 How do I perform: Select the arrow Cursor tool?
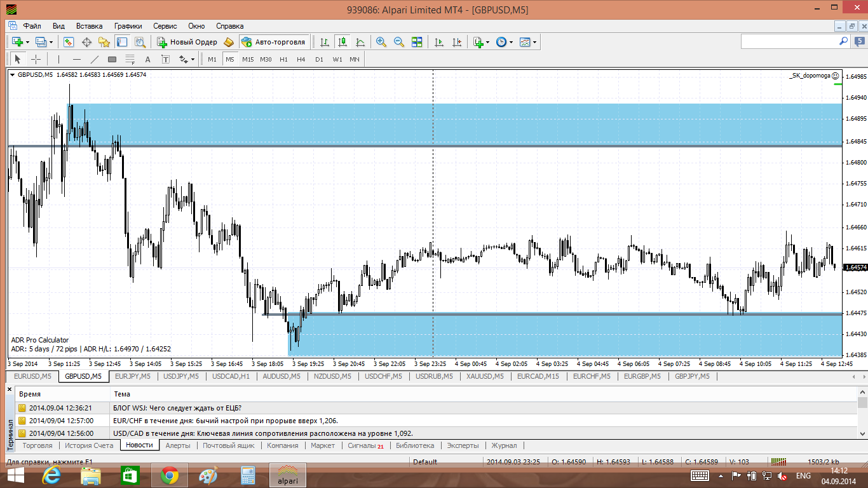click(18, 59)
